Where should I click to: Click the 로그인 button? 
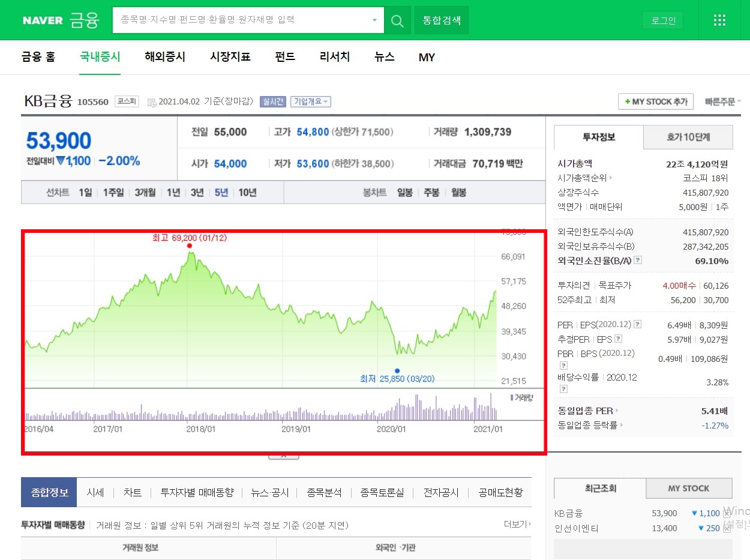[x=663, y=21]
